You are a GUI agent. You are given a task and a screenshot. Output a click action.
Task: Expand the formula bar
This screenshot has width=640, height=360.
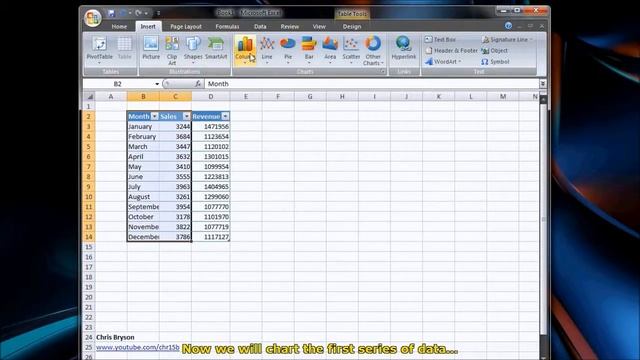pos(542,84)
